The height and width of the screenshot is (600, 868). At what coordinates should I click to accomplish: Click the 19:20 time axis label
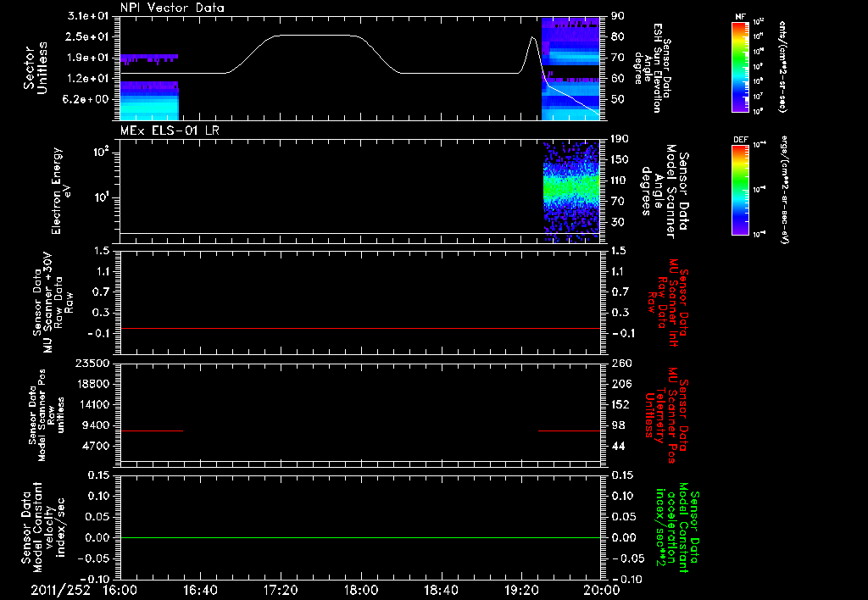[521, 590]
